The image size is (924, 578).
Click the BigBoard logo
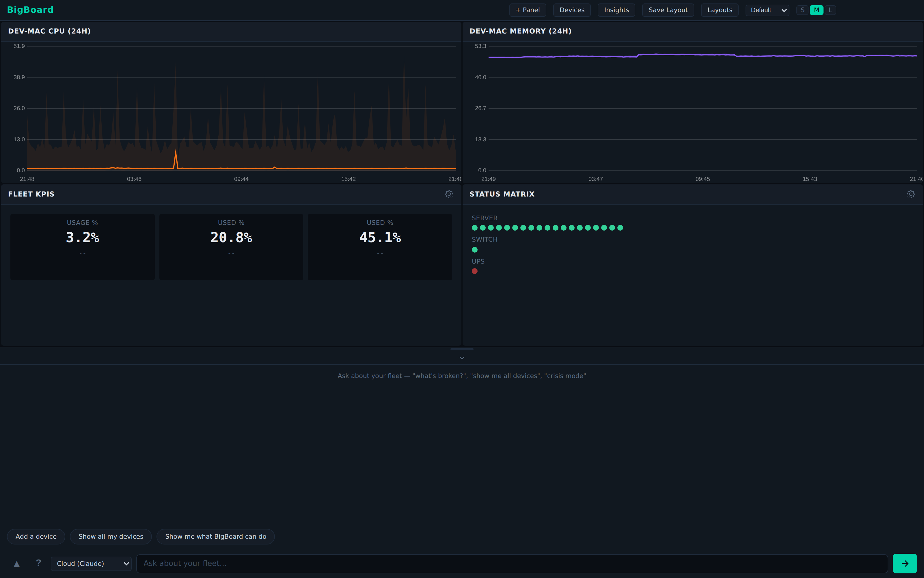(30, 10)
